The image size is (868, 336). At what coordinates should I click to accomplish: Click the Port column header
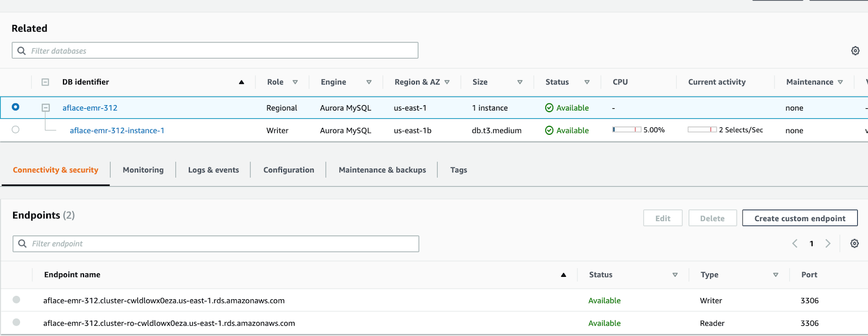pos(809,275)
